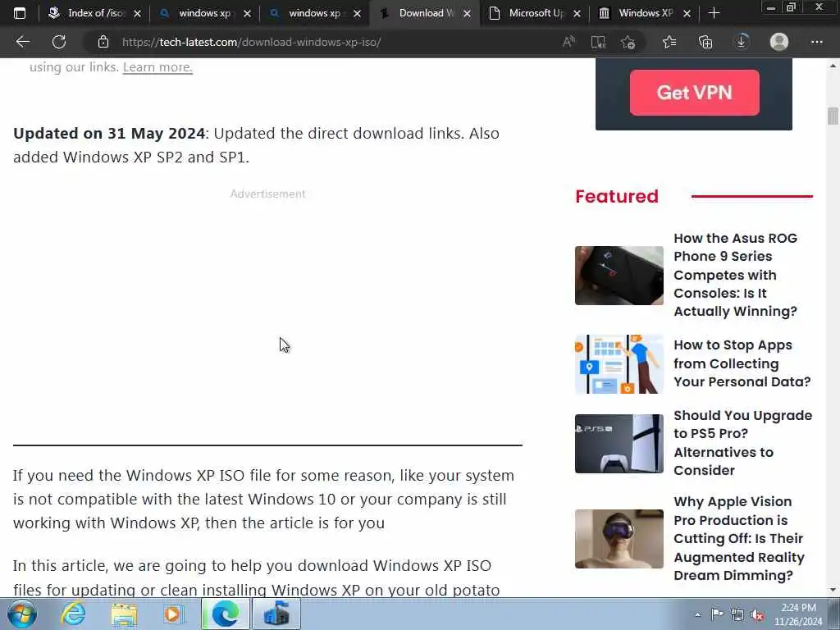Open the Learn more link
Screen dimensions: 840x630
pos(157,67)
